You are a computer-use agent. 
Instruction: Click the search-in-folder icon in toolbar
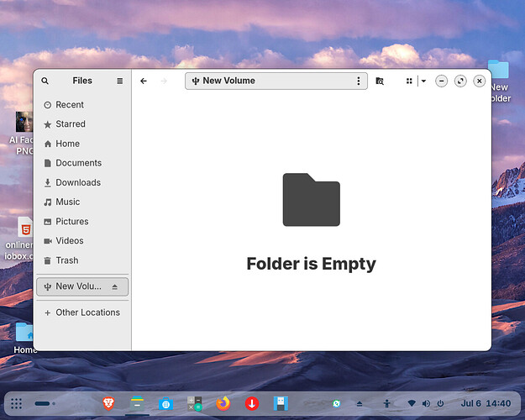point(380,81)
